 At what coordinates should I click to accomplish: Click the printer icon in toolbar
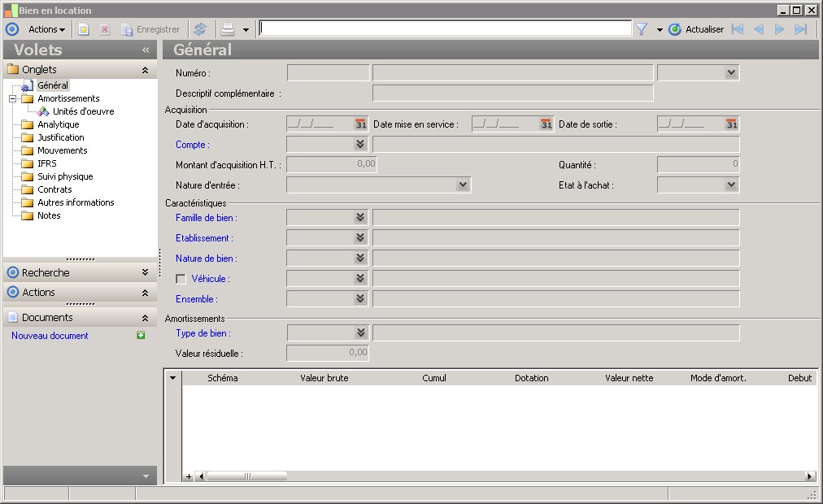(228, 29)
